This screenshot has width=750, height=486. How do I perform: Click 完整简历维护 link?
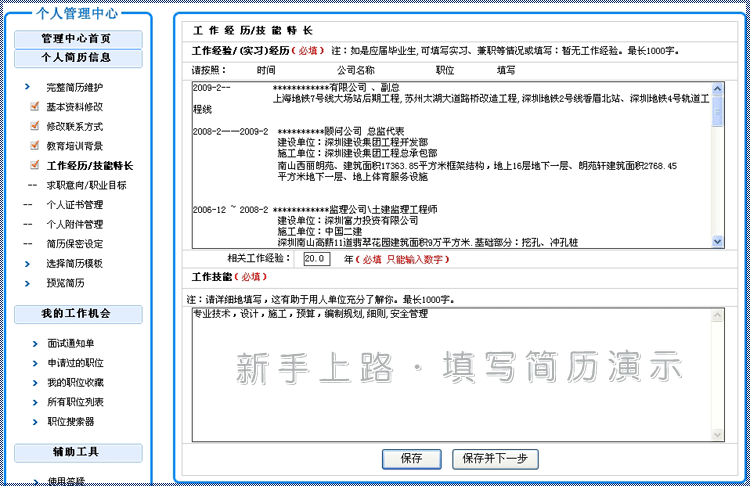75,87
